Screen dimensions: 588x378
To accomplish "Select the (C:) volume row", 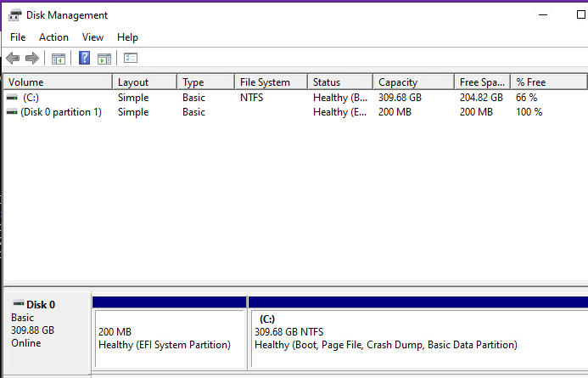I will pyautogui.click(x=295, y=98).
